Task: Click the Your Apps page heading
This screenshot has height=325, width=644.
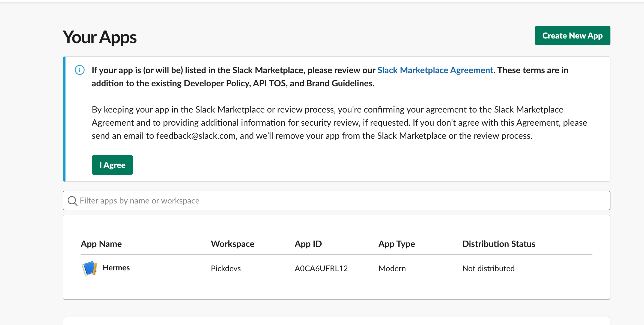Action: tap(100, 37)
